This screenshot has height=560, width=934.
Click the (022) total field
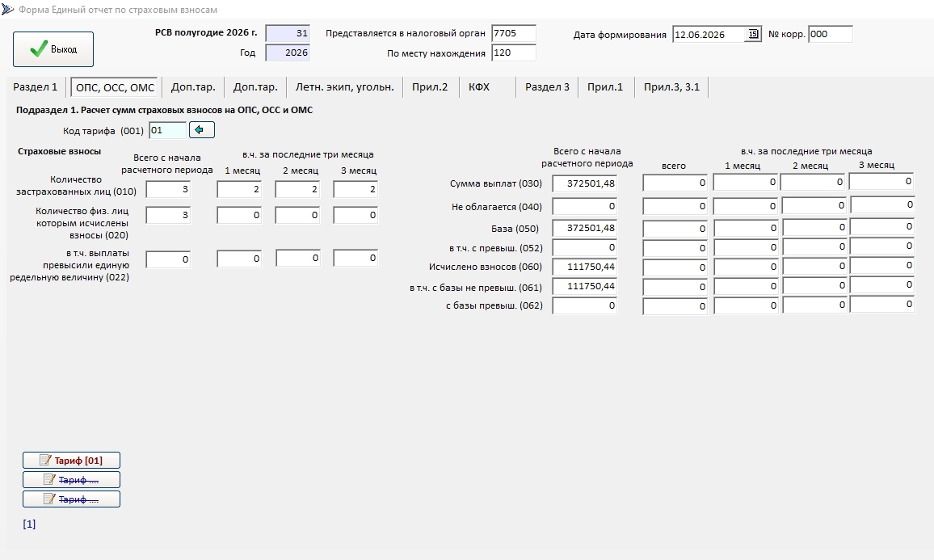coord(168,259)
